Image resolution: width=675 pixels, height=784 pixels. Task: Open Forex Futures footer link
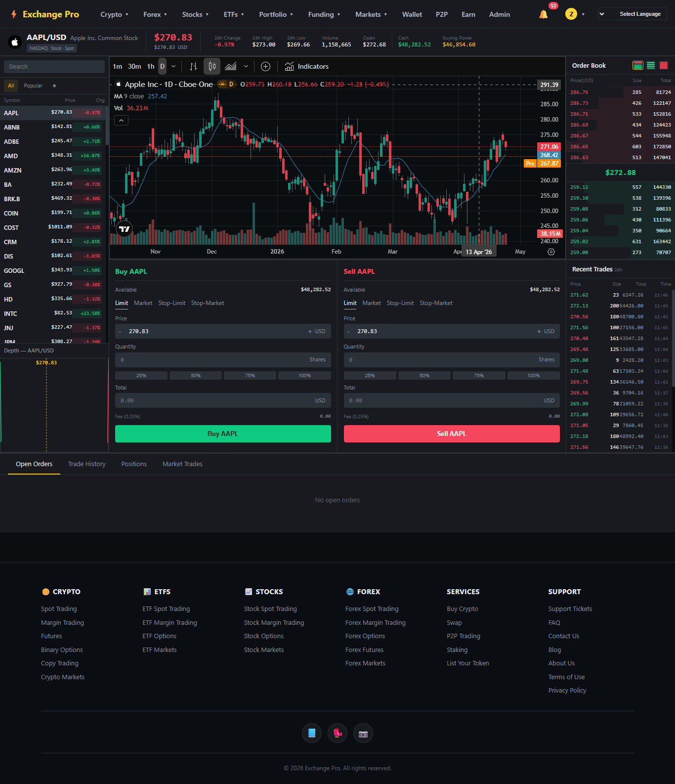tap(364, 650)
